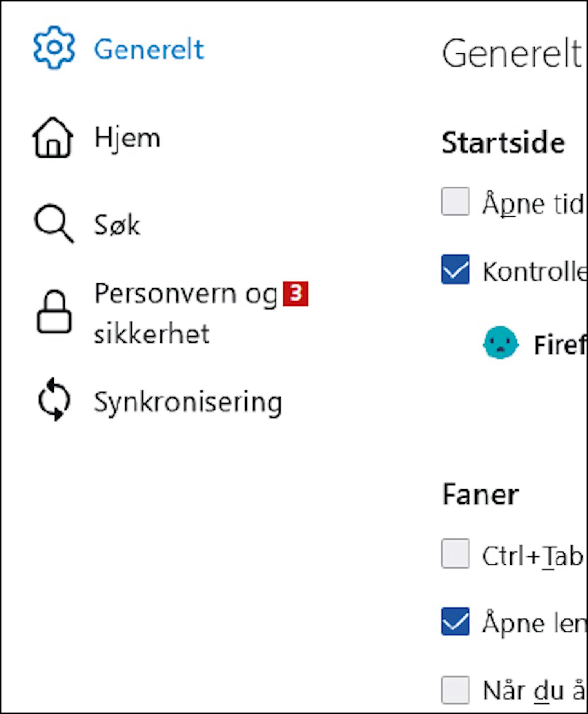The height and width of the screenshot is (714, 588).
Task: Go to the Søk settings label
Action: click(x=117, y=225)
